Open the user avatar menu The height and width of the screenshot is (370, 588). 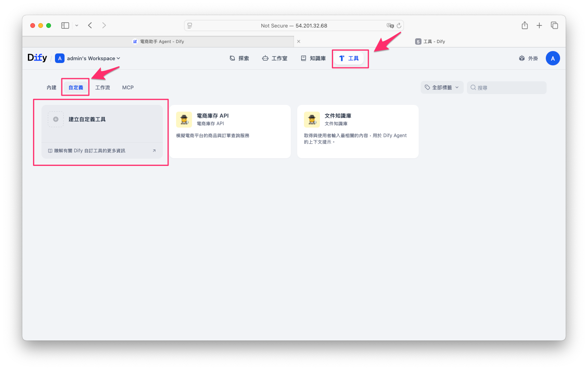pyautogui.click(x=553, y=58)
